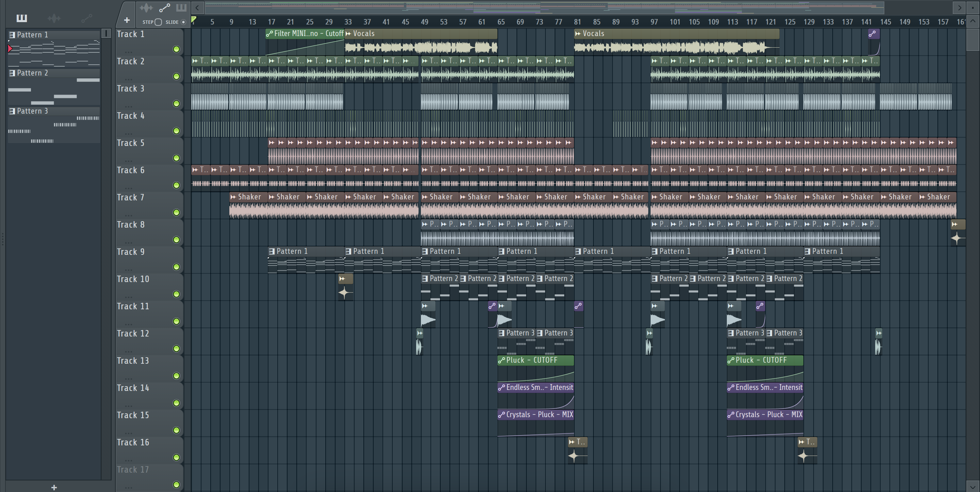Mute Track 17 with its green switch
Screen dimensions: 980x492
pyautogui.click(x=176, y=485)
